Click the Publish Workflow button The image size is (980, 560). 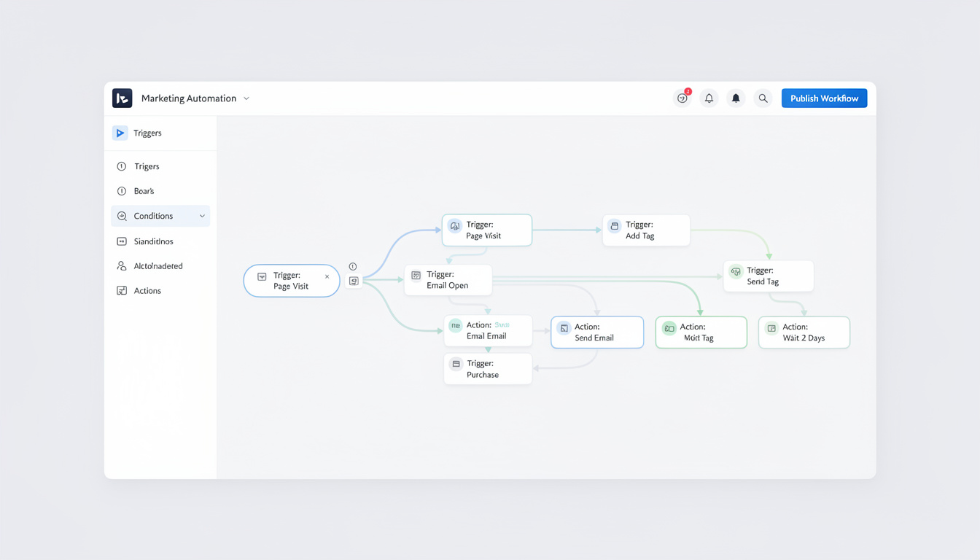point(824,98)
